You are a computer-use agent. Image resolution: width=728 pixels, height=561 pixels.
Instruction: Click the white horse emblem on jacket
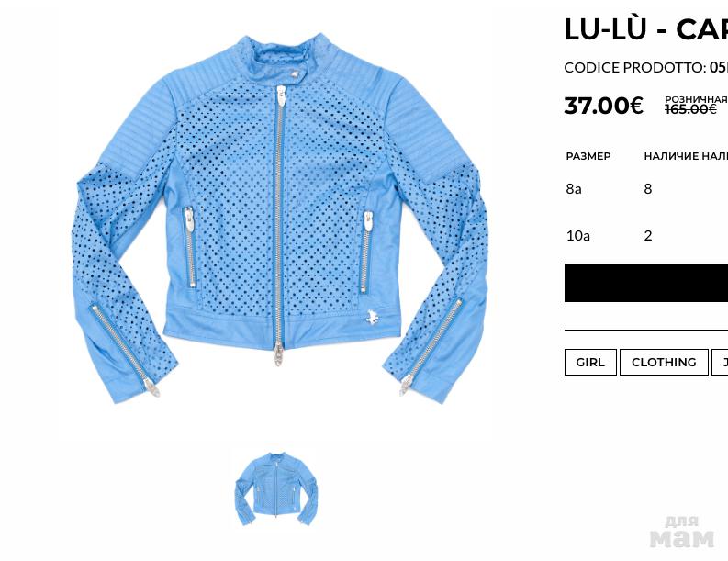[x=372, y=317]
